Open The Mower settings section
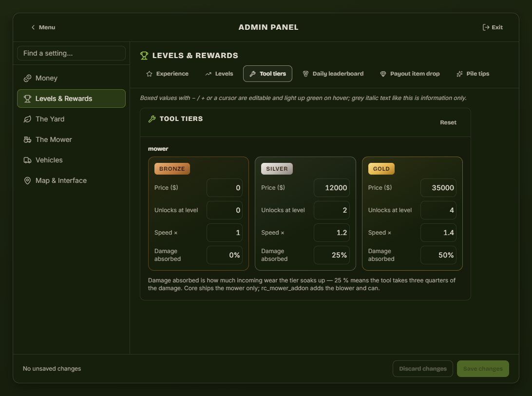Image resolution: width=532 pixels, height=396 pixels. (71, 139)
